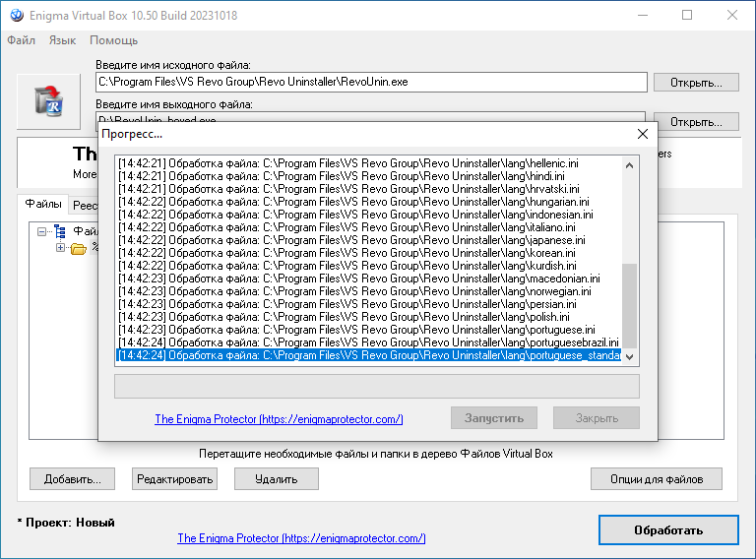Image resolution: width=756 pixels, height=559 pixels.
Task: Click the progress bar in the dialog
Action: point(377,387)
